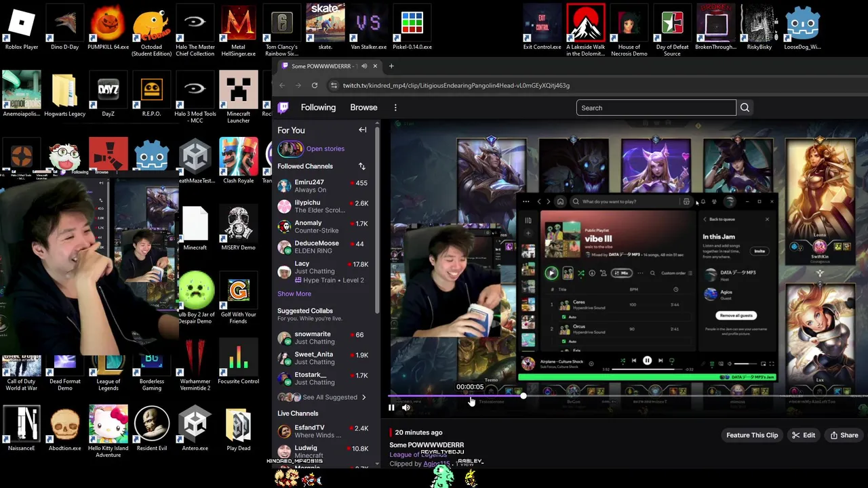Image resolution: width=868 pixels, height=488 pixels.
Task: View site information in address bar
Action: tap(333, 85)
